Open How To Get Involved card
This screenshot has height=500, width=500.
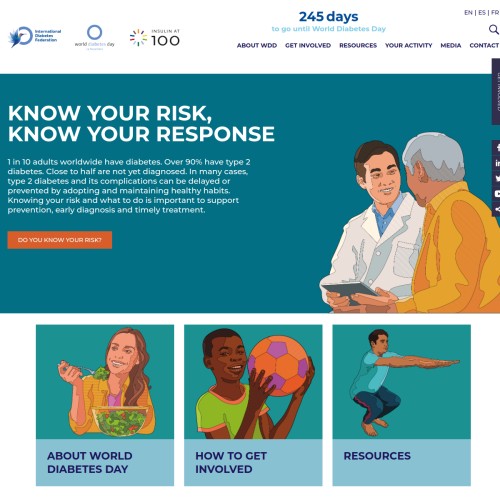(x=253, y=405)
